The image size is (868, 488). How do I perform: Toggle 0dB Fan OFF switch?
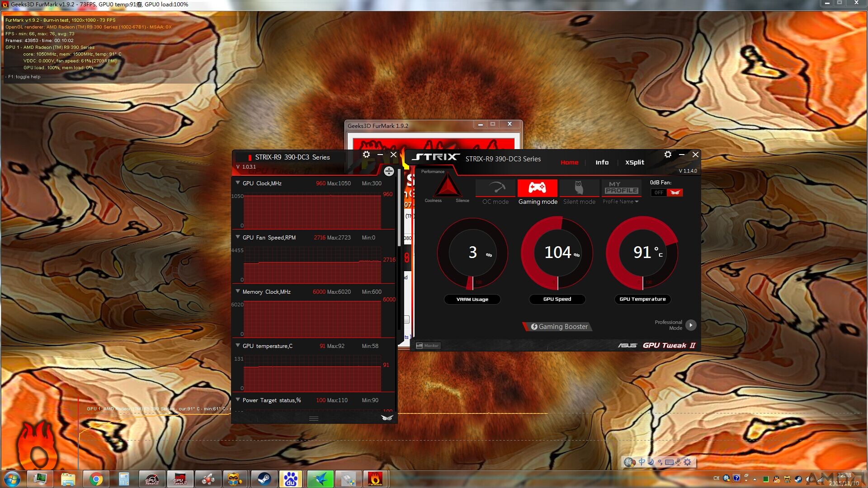(x=659, y=192)
